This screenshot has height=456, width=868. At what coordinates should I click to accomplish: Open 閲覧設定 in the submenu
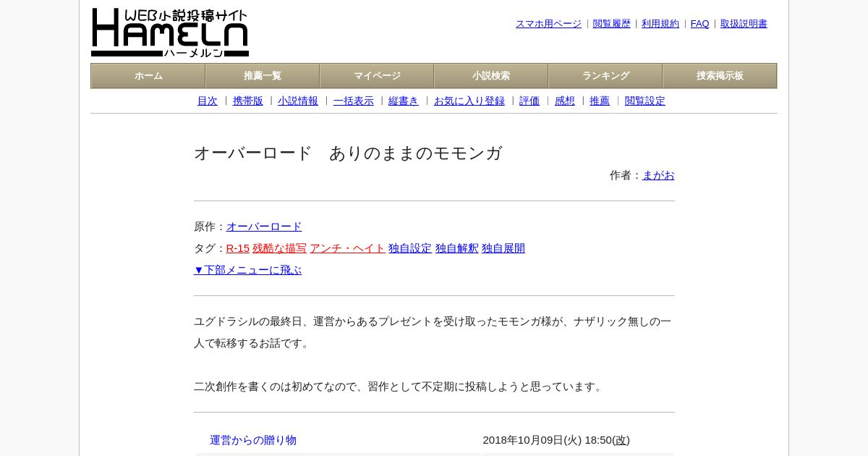645,101
